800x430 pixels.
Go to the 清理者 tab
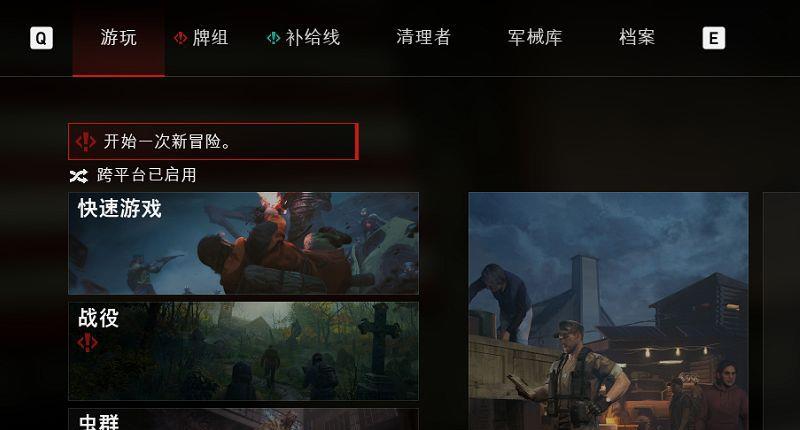point(423,38)
